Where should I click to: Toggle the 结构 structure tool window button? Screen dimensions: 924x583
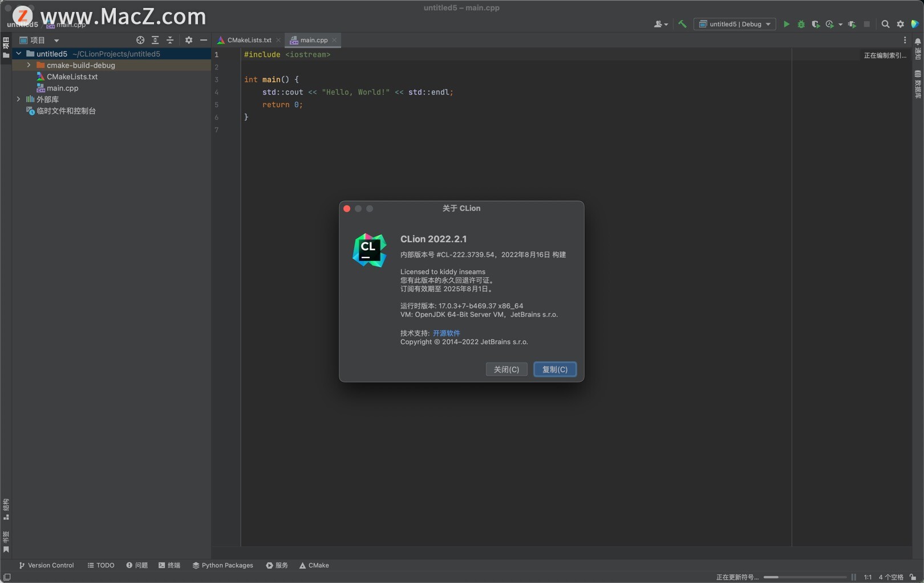(x=6, y=509)
